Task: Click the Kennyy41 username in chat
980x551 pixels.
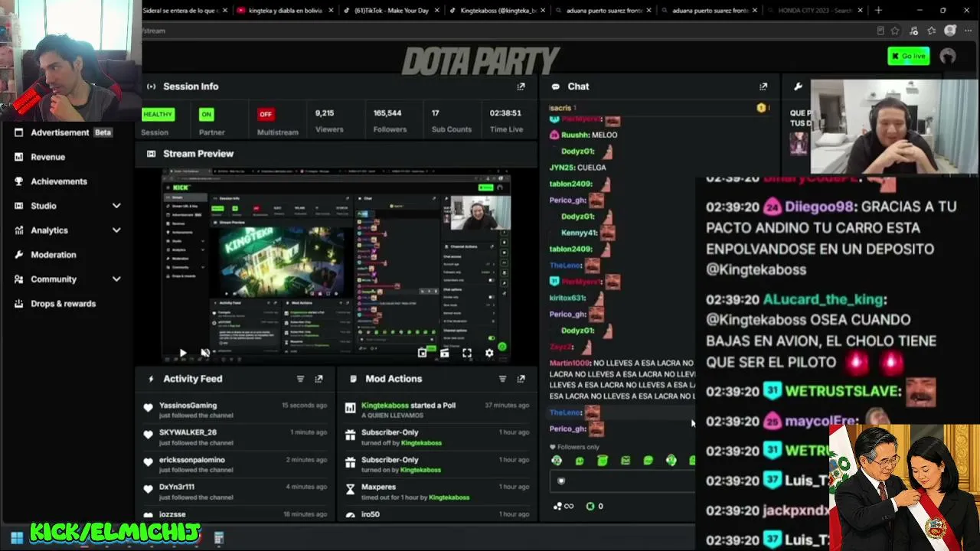Action: coord(579,233)
